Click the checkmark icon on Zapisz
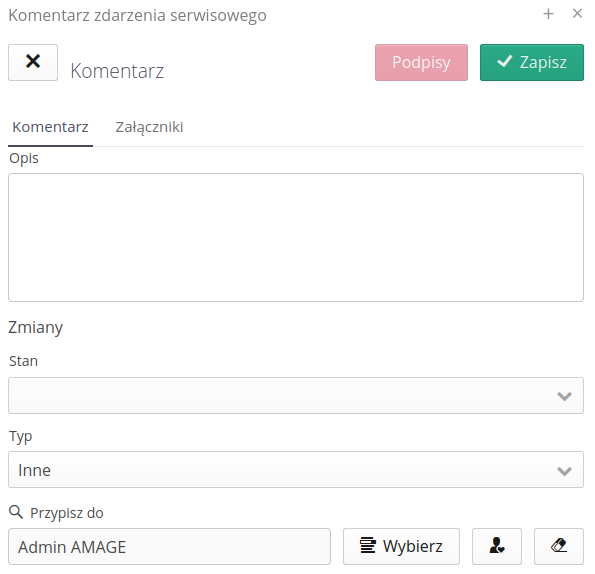 [505, 61]
